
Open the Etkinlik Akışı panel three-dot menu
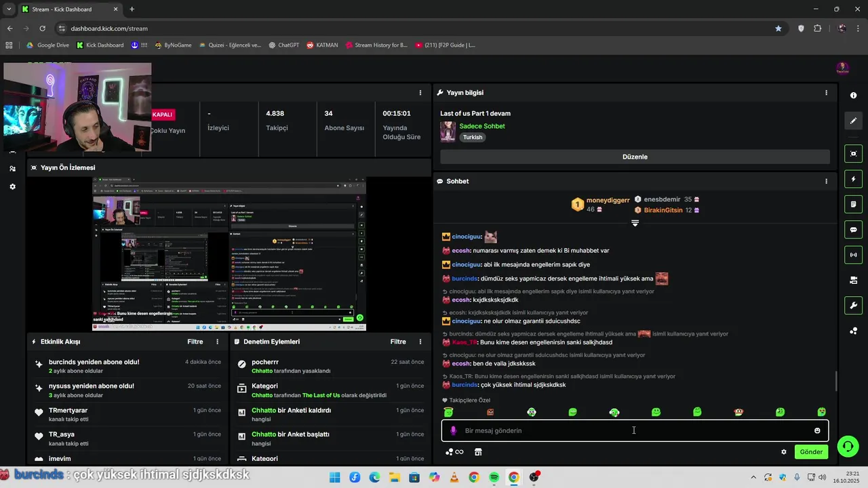pyautogui.click(x=217, y=342)
